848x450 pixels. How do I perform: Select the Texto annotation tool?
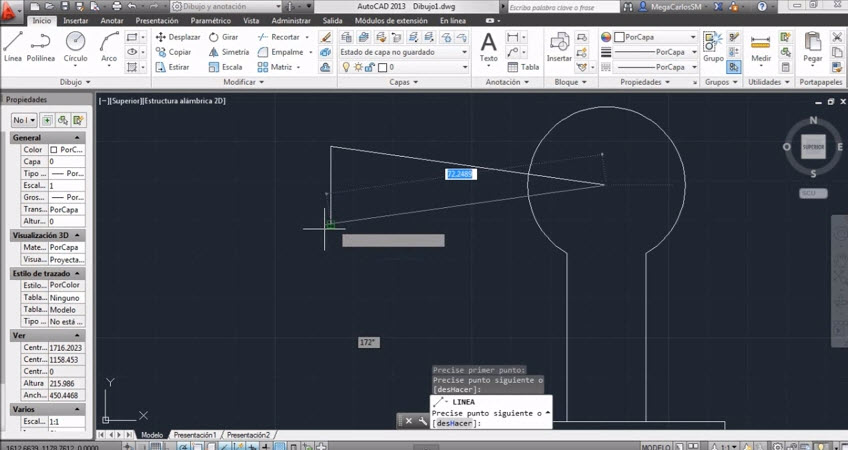(x=488, y=47)
